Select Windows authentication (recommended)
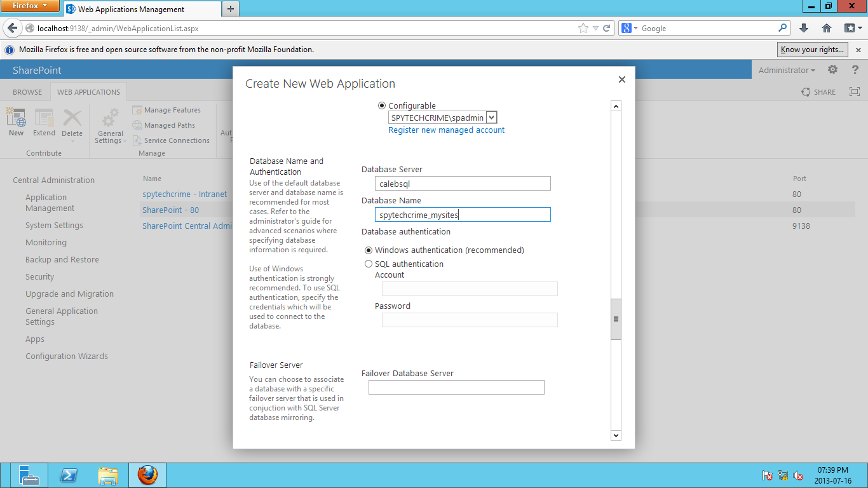The image size is (868, 488). point(369,250)
